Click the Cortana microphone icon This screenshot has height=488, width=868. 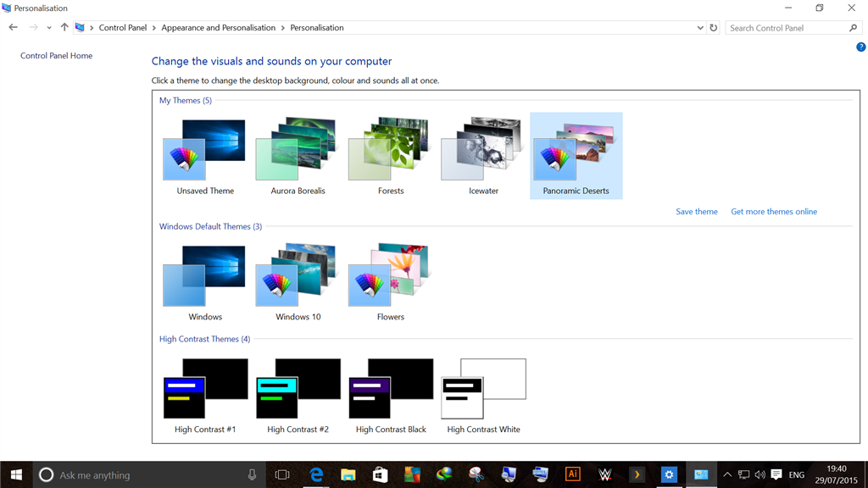[252, 474]
